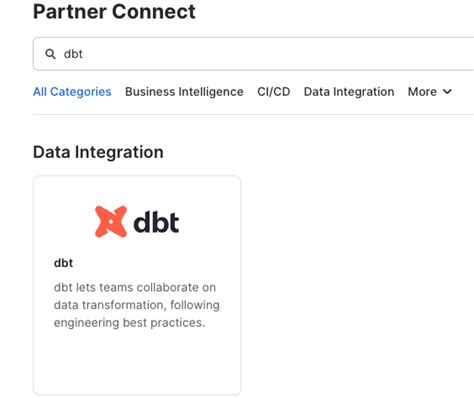Click the dbt wordmark in the card
This screenshot has width=474, height=398.
pyautogui.click(x=156, y=222)
